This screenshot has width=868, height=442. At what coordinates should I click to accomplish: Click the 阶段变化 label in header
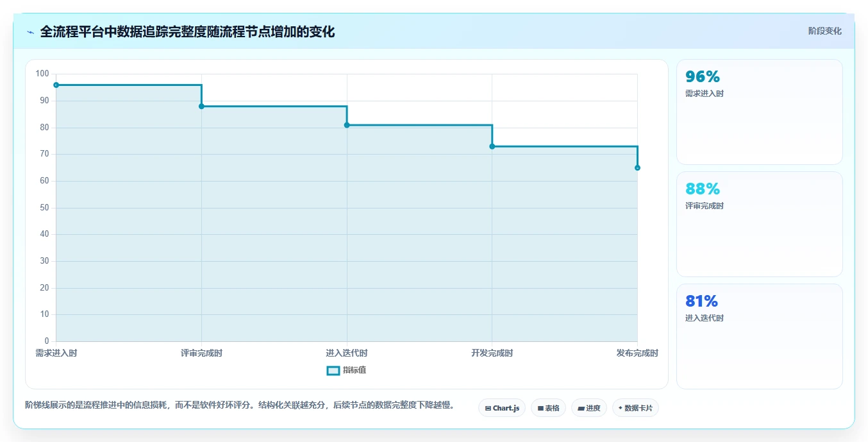coord(824,31)
